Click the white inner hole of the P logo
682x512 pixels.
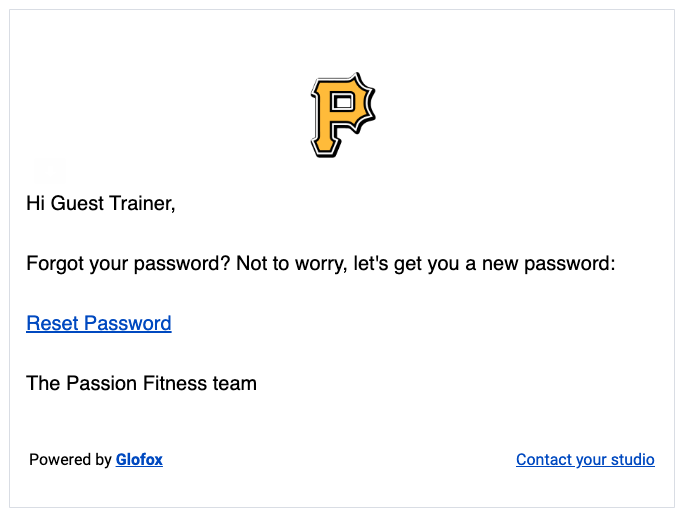pos(344,103)
